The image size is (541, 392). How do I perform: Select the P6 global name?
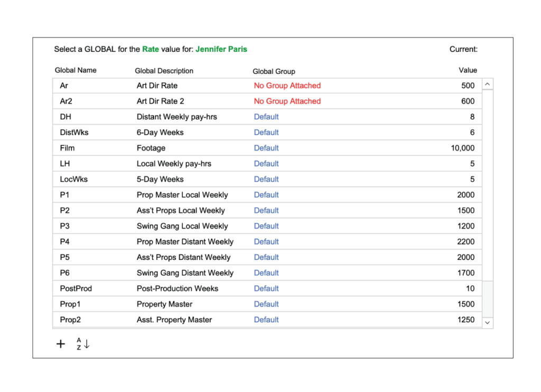click(x=64, y=273)
